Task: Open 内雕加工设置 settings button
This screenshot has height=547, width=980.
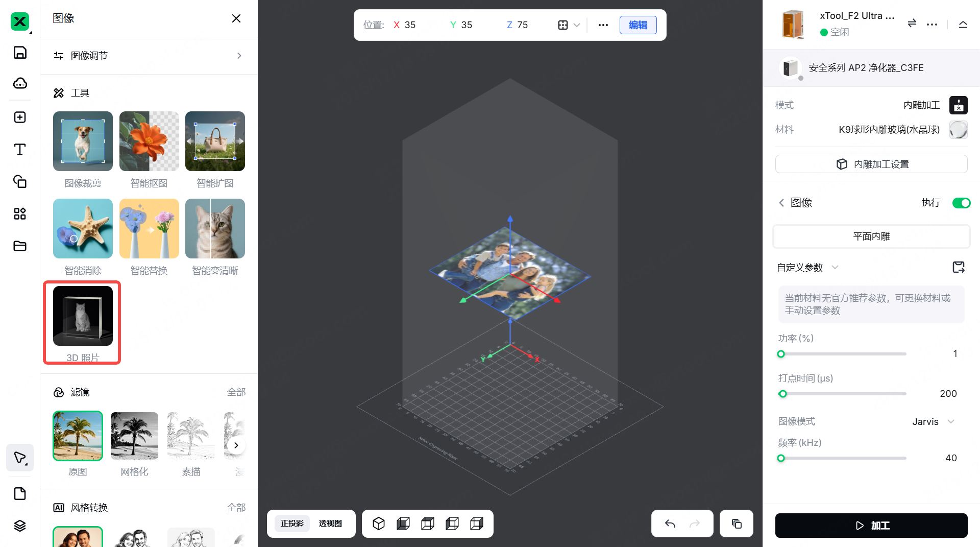Action: (871, 164)
